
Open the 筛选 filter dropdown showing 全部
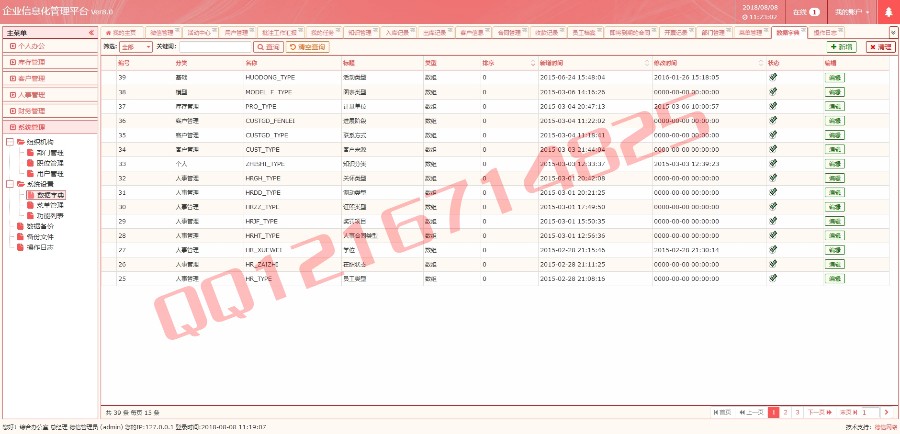click(135, 47)
